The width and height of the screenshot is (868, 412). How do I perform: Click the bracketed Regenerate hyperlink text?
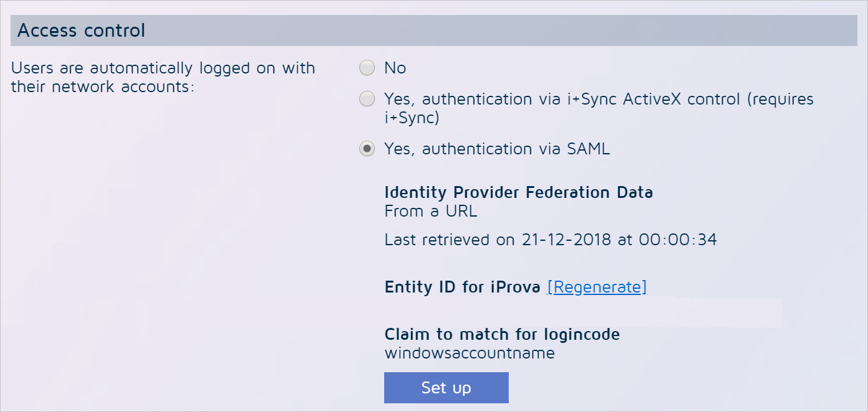pos(596,287)
